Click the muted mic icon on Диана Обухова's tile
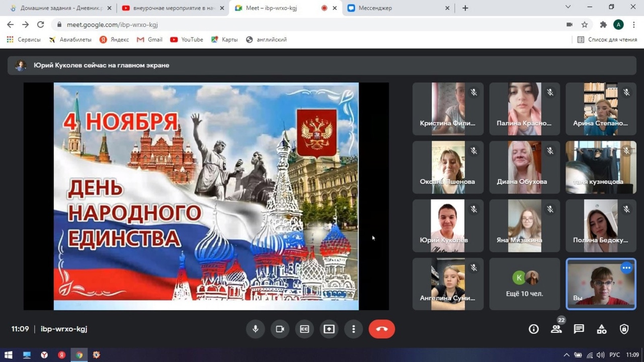Screen dimensions: 644x362 (x=550, y=150)
